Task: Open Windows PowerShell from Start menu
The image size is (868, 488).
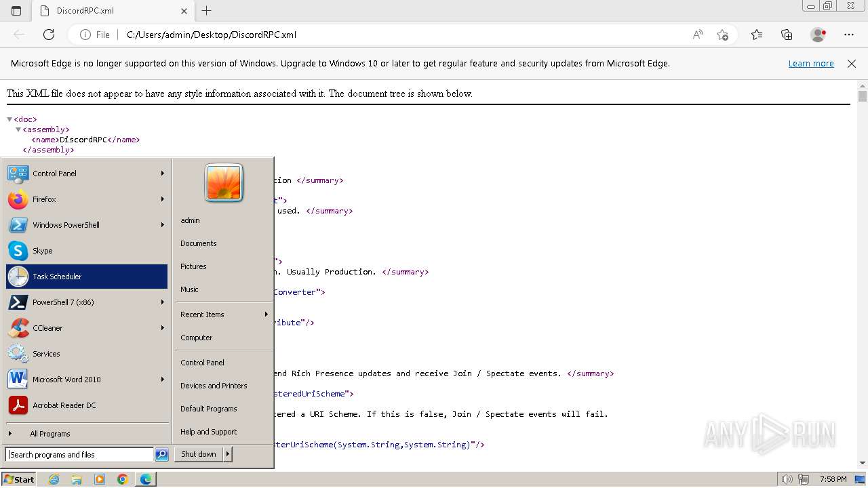Action: 87,225
